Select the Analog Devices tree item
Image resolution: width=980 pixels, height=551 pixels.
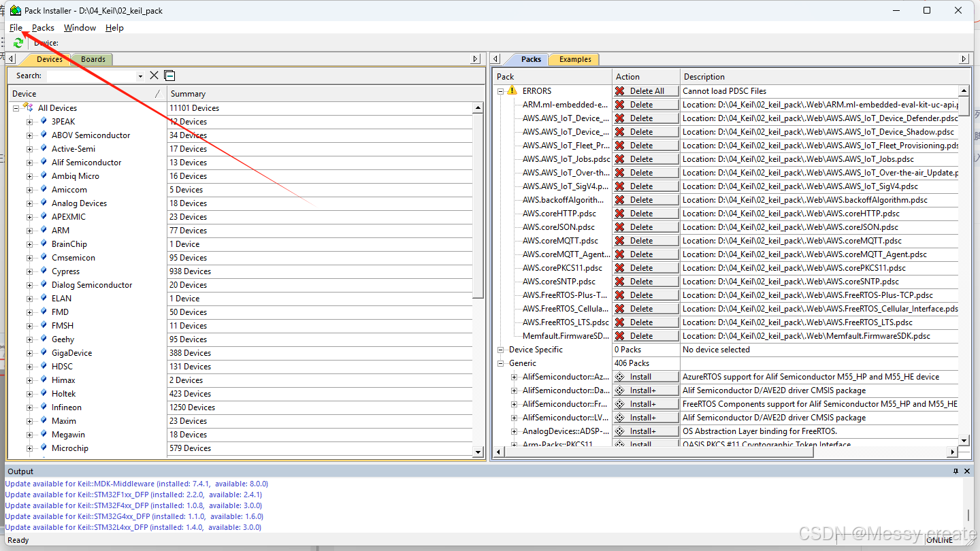click(79, 203)
